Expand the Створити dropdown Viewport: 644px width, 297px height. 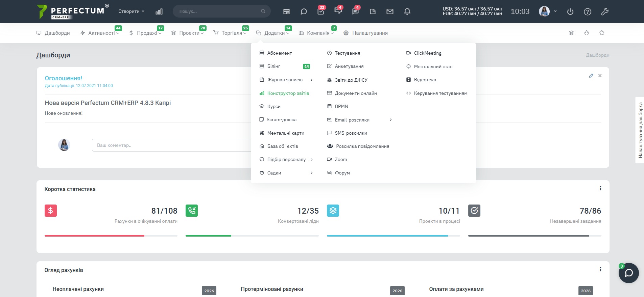(x=131, y=11)
